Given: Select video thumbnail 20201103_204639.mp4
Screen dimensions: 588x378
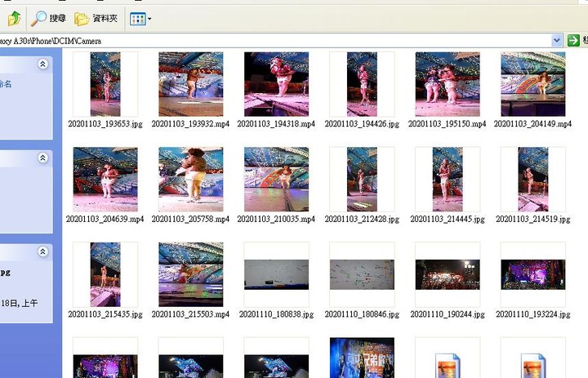Looking at the screenshot, I should pyautogui.click(x=105, y=180).
